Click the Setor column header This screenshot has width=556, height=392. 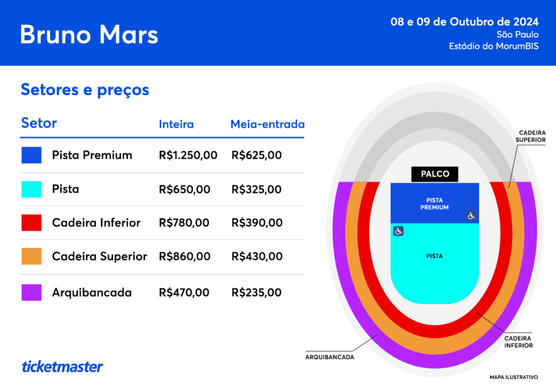click(x=39, y=123)
